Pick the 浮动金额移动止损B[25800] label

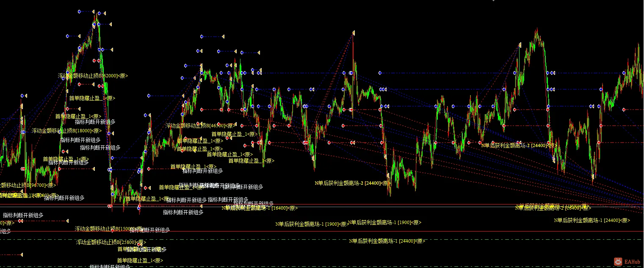[111, 242]
